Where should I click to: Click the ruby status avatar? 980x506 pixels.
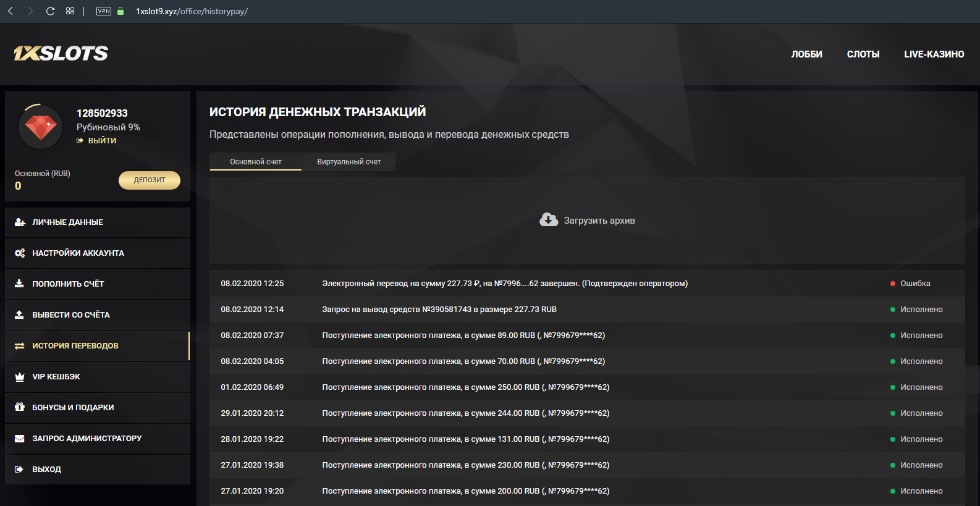[x=41, y=127]
